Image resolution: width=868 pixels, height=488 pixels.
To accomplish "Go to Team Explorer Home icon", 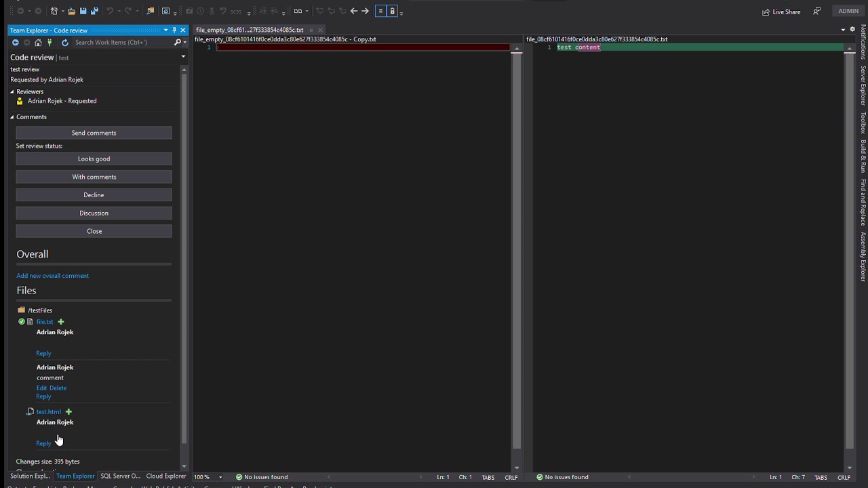I will point(38,42).
